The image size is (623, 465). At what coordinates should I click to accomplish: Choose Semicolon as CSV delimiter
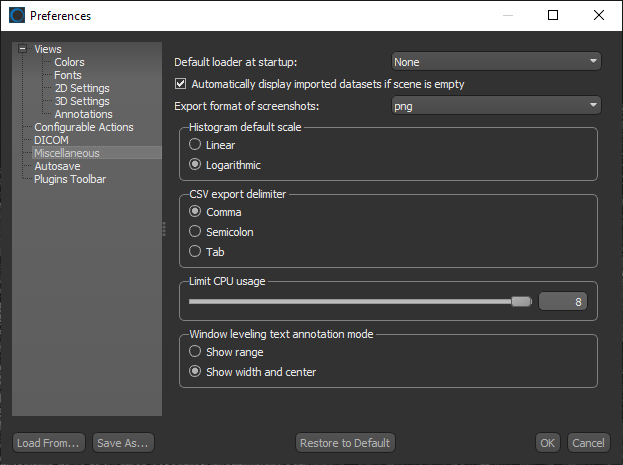click(x=195, y=232)
